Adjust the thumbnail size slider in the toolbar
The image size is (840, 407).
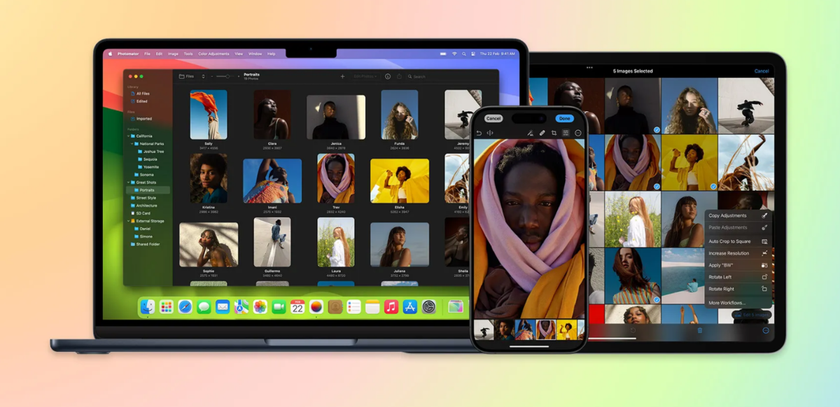(226, 77)
